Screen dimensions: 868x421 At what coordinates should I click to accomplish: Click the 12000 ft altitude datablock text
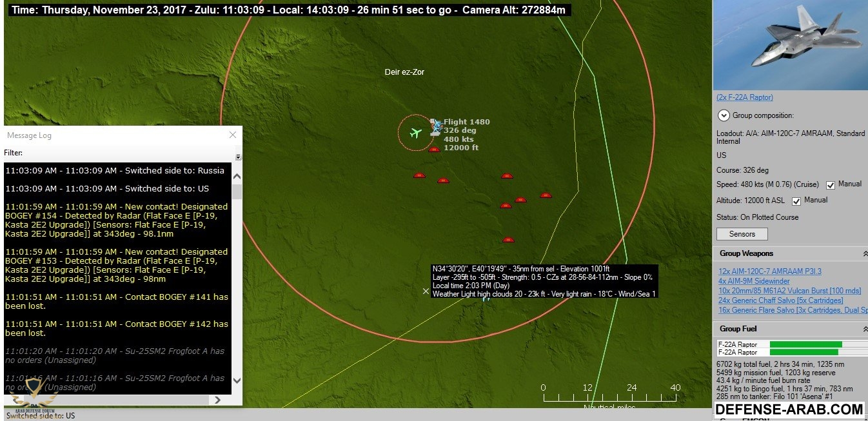(461, 148)
